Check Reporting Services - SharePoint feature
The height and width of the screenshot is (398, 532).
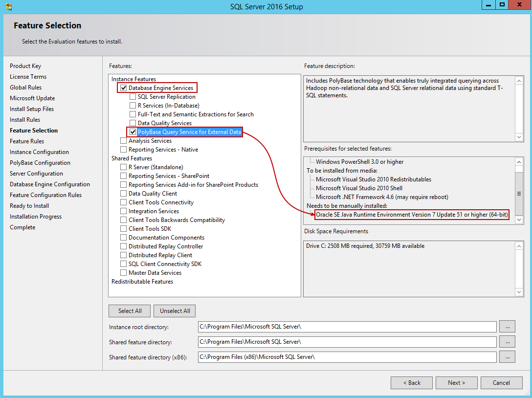point(124,176)
